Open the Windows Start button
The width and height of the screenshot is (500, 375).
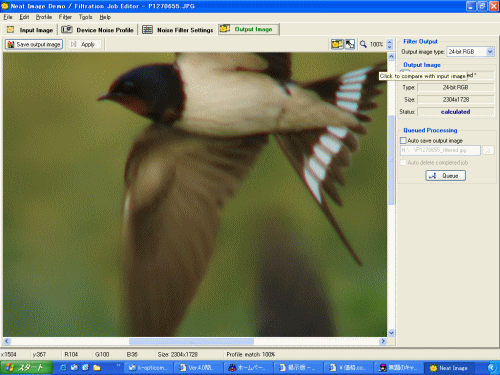click(x=27, y=368)
